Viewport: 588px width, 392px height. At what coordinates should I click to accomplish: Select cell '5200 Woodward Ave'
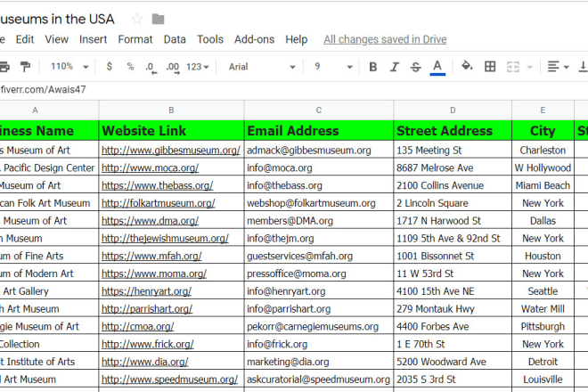453,362
